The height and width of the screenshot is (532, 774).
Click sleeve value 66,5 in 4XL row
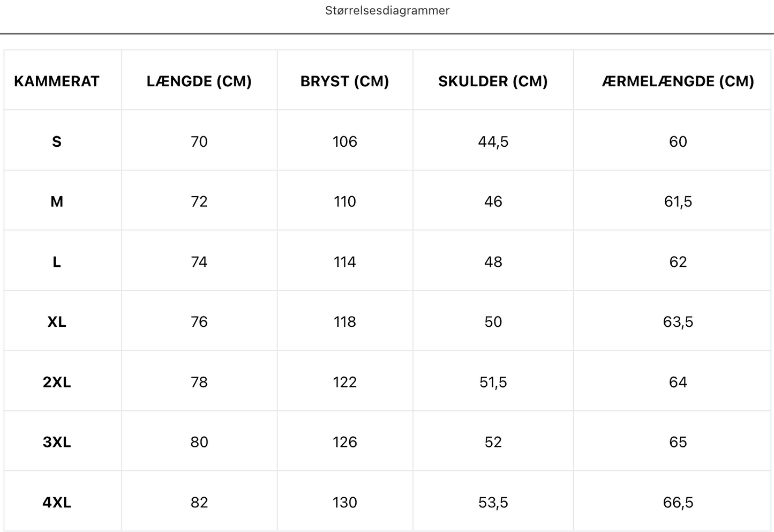tap(678, 503)
